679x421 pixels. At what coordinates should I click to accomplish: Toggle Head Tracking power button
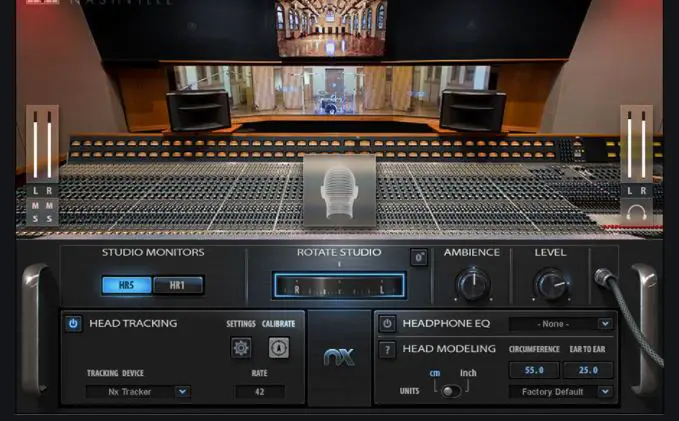click(73, 324)
